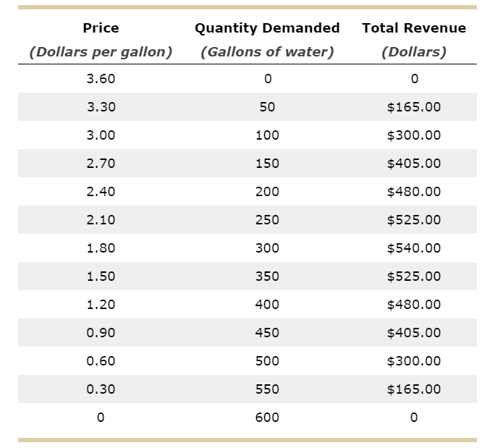Click the Dollars per gallon subtitle

101,52
